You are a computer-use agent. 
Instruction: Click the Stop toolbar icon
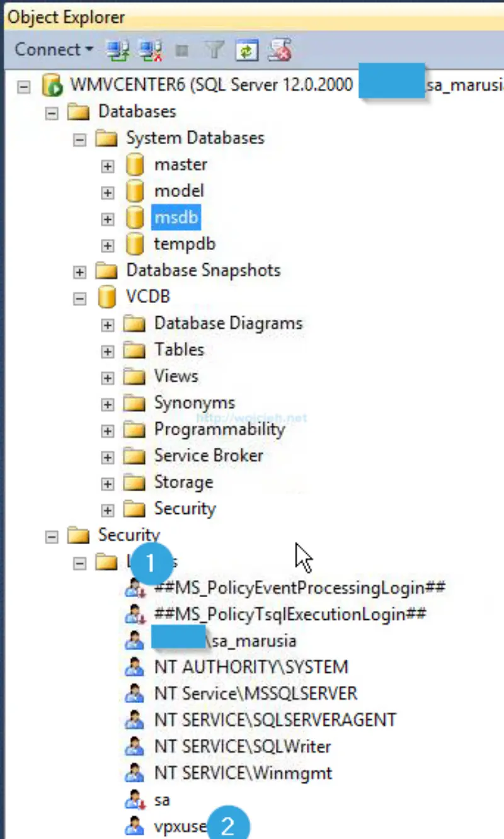click(182, 50)
